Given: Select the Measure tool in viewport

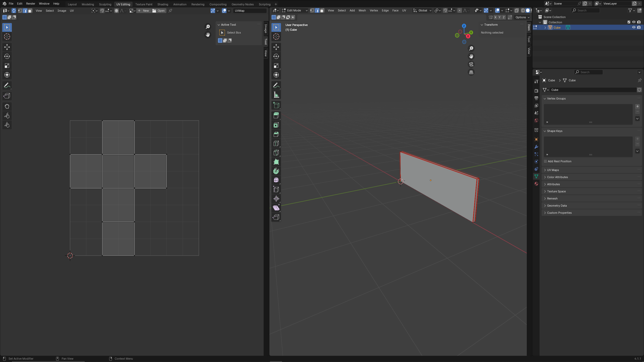Looking at the screenshot, I should coord(276,95).
